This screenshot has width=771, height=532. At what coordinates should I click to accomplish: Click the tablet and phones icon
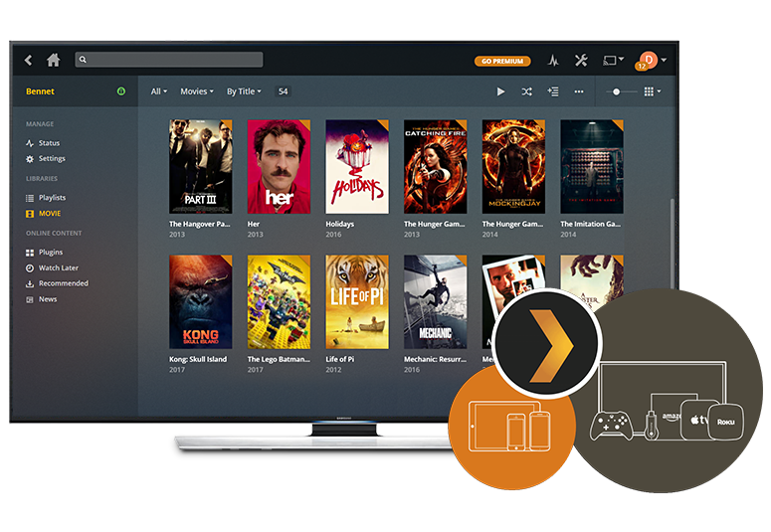click(x=509, y=426)
